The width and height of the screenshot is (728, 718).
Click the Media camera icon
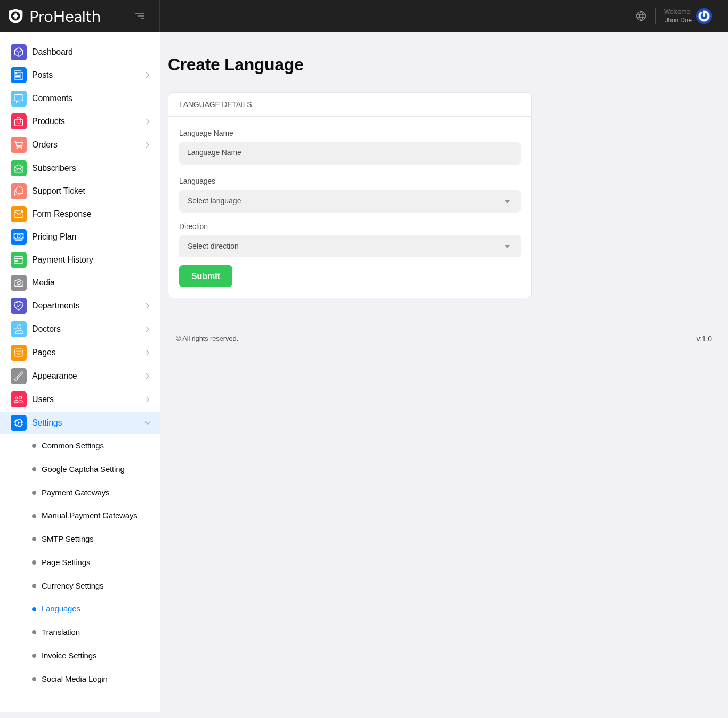tap(19, 283)
